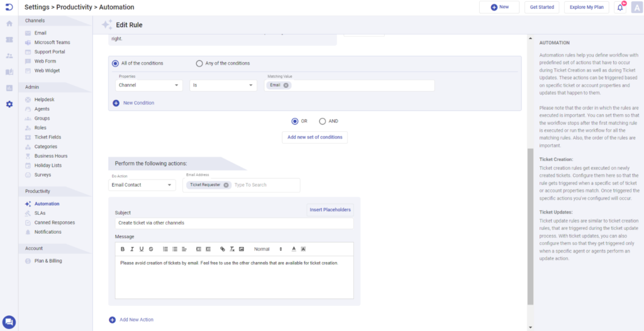Open reports icon in left rail

[x=9, y=88]
